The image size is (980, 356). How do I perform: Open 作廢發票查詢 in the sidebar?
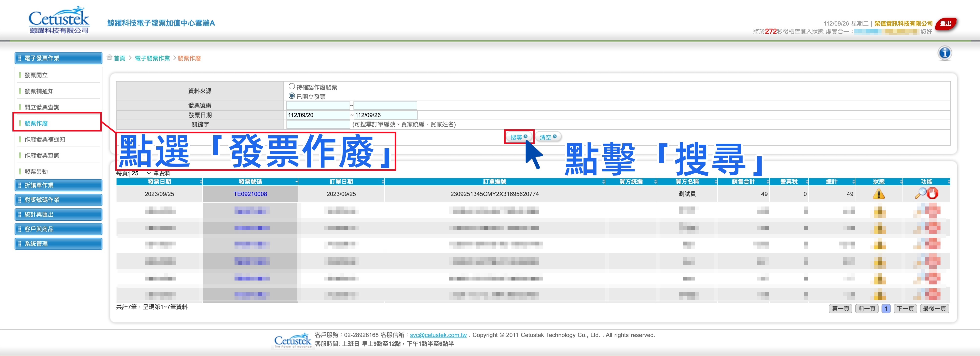coord(42,155)
